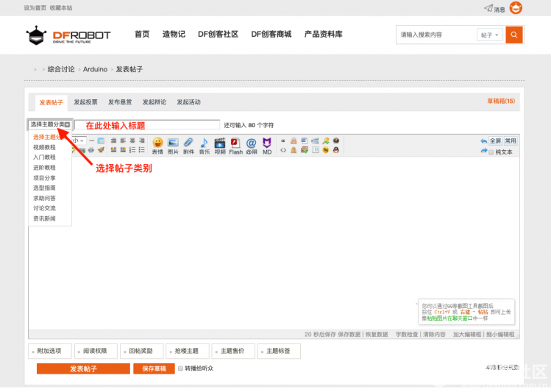Select 入门教程 from the category list

point(44,157)
